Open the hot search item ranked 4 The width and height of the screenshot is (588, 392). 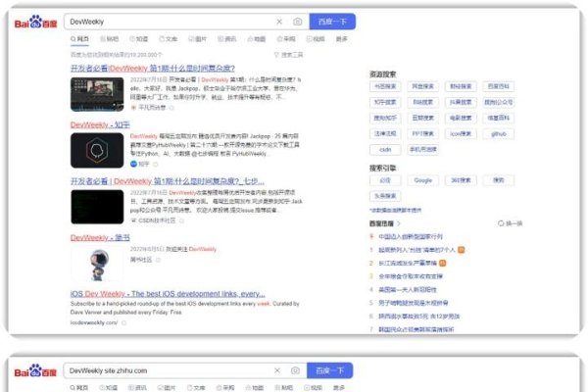(408, 290)
